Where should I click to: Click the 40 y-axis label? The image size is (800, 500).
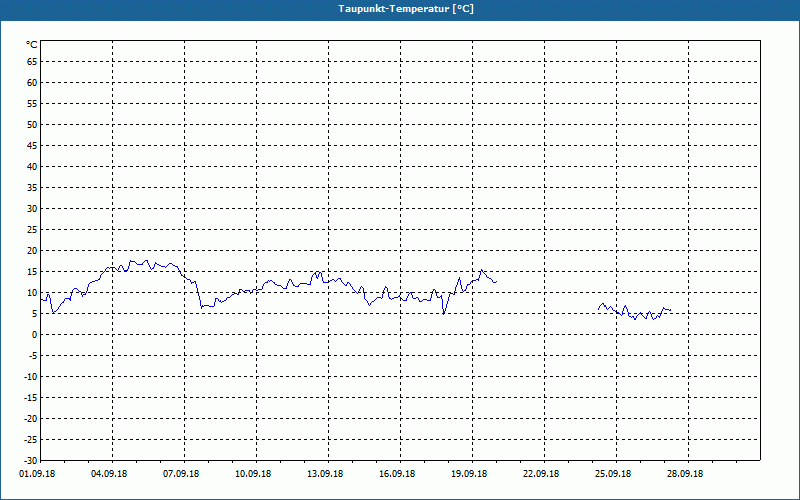pyautogui.click(x=32, y=167)
